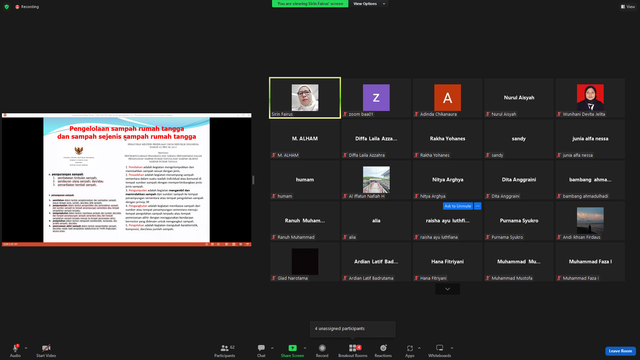Viewport: 640px width, 360px height.
Task: Expand apps options arrow next to Apps
Action: pyautogui.click(x=419, y=348)
